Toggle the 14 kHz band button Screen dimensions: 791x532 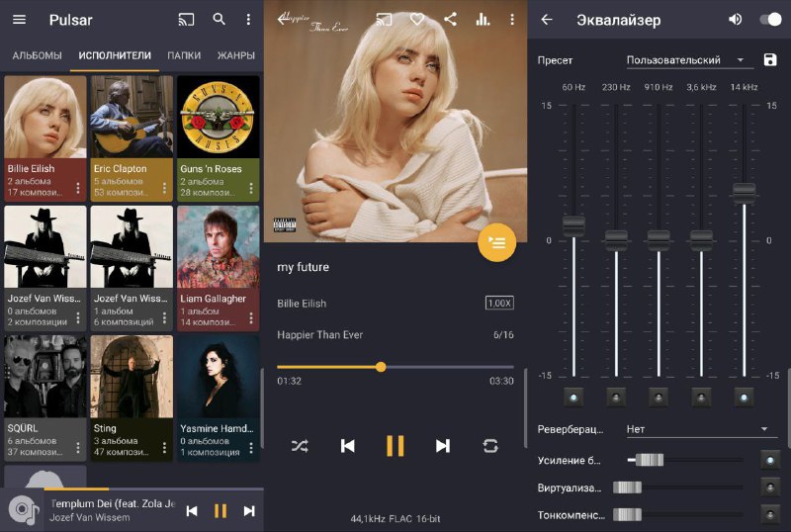click(744, 398)
